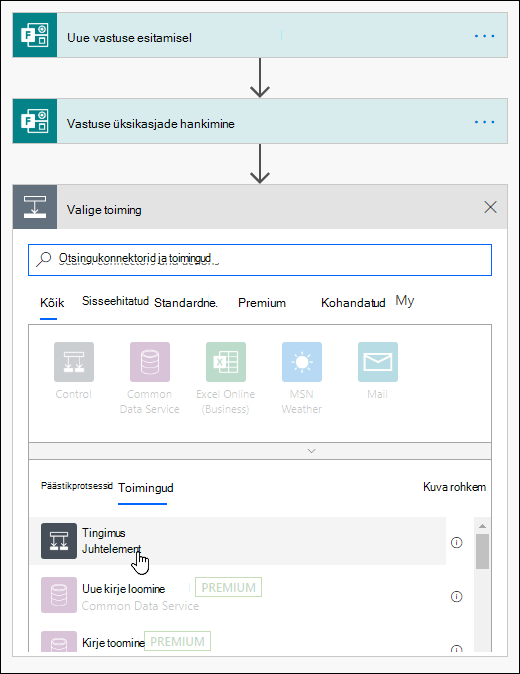Click the scrollbar up arrow
Viewport: 520px width, 674px height.
(482, 526)
